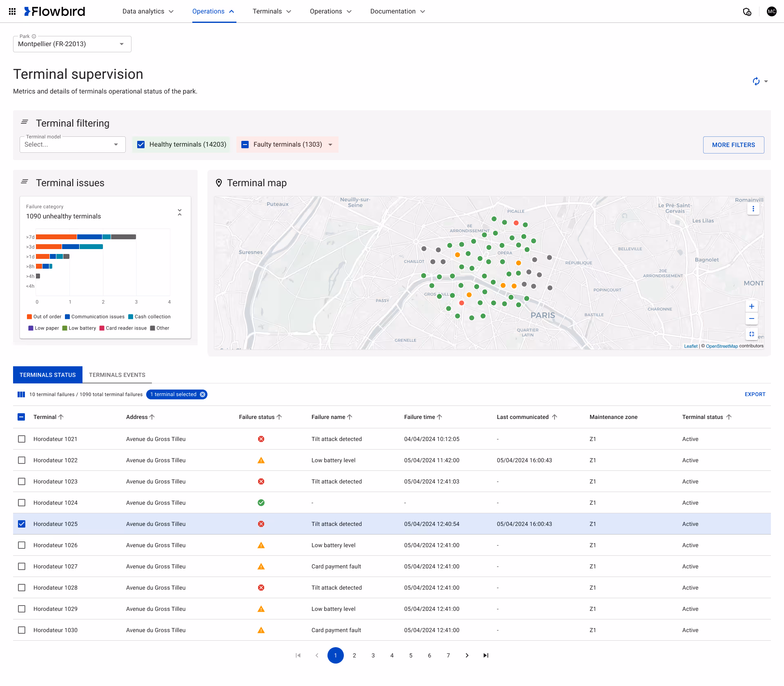Open the map options kebab menu
784x686 pixels.
point(753,209)
